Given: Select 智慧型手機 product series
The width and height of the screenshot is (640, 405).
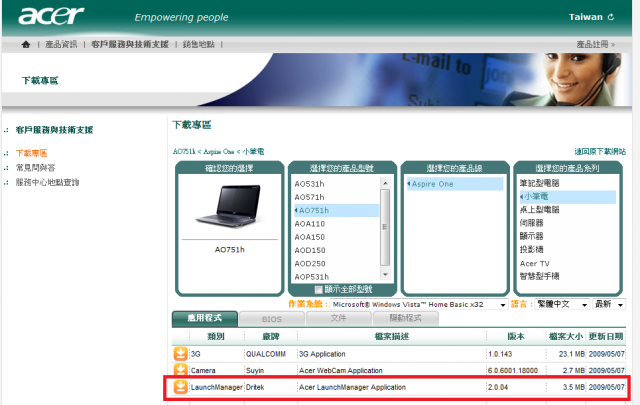Looking at the screenshot, I should (x=539, y=276).
